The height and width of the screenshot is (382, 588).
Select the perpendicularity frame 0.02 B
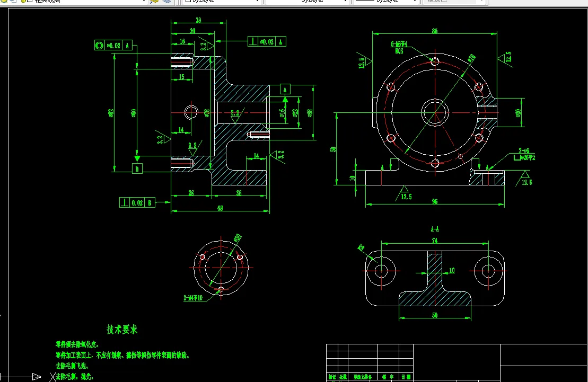click(x=137, y=202)
